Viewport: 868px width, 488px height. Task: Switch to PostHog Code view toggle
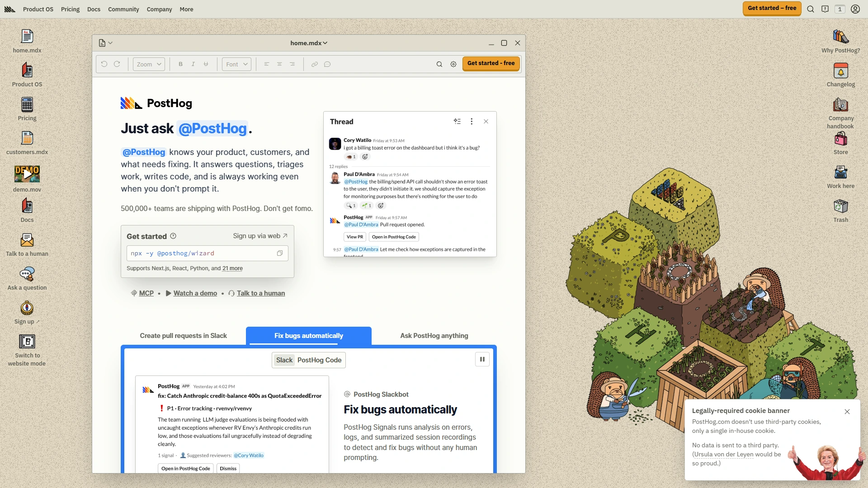click(320, 360)
